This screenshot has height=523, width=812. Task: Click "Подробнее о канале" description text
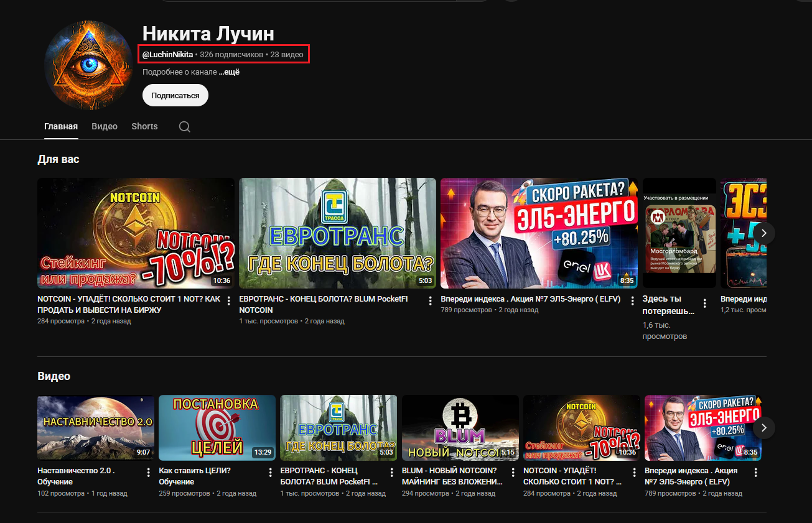[179, 72]
